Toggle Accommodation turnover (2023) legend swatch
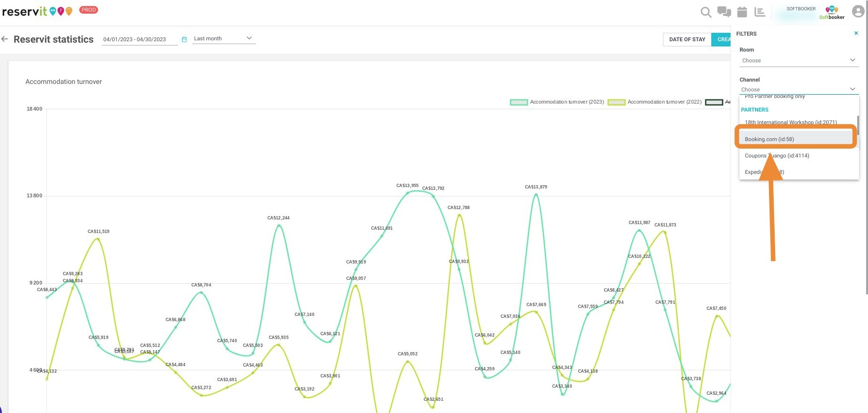Image resolution: width=868 pixels, height=413 pixels. [519, 102]
